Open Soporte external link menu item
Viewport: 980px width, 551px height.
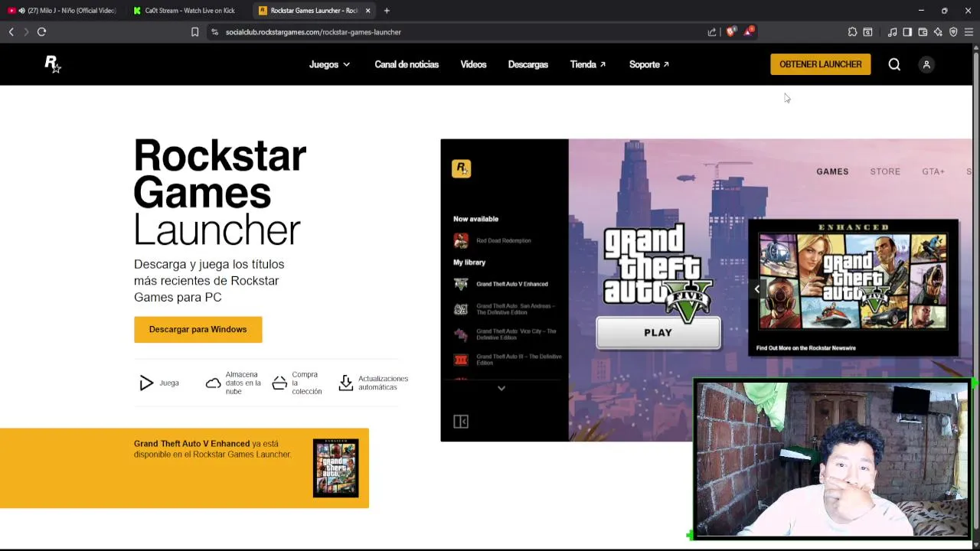tap(649, 64)
